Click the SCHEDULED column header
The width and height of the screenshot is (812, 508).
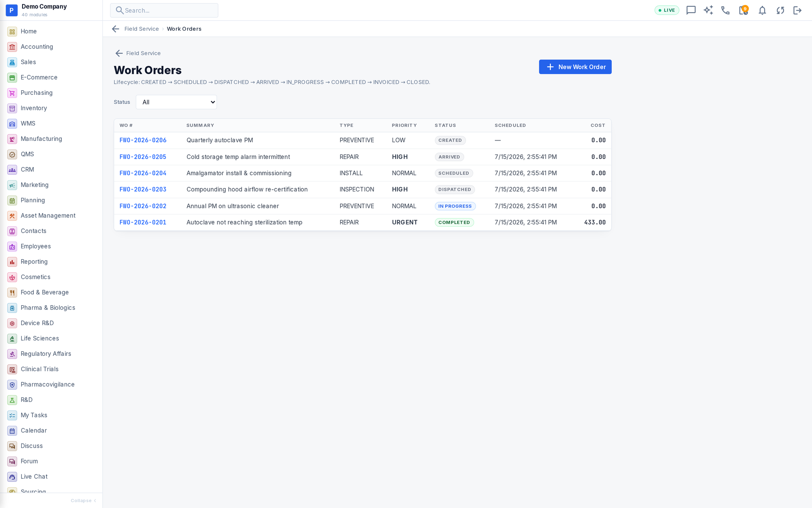tap(510, 126)
